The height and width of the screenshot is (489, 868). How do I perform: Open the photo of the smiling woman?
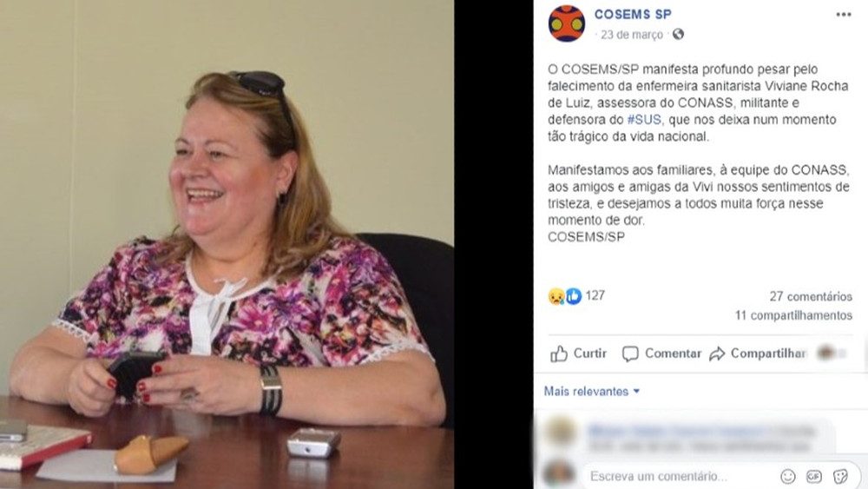(227, 244)
